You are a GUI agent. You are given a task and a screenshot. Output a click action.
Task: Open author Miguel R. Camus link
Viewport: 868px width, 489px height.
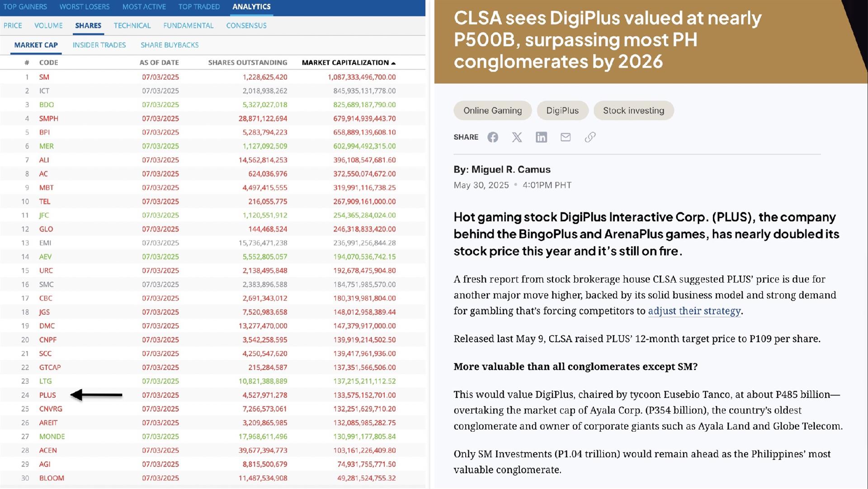511,169
